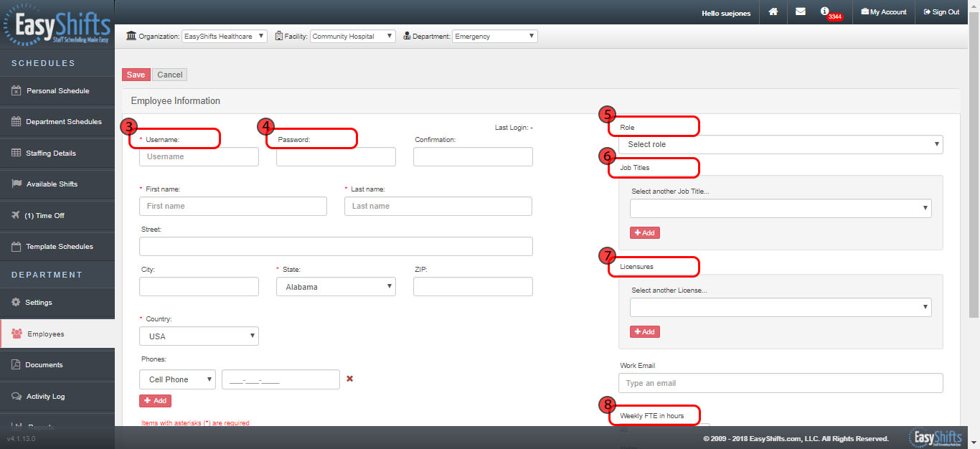This screenshot has width=980, height=449.
Task: Open the Select role dropdown
Action: tap(781, 144)
